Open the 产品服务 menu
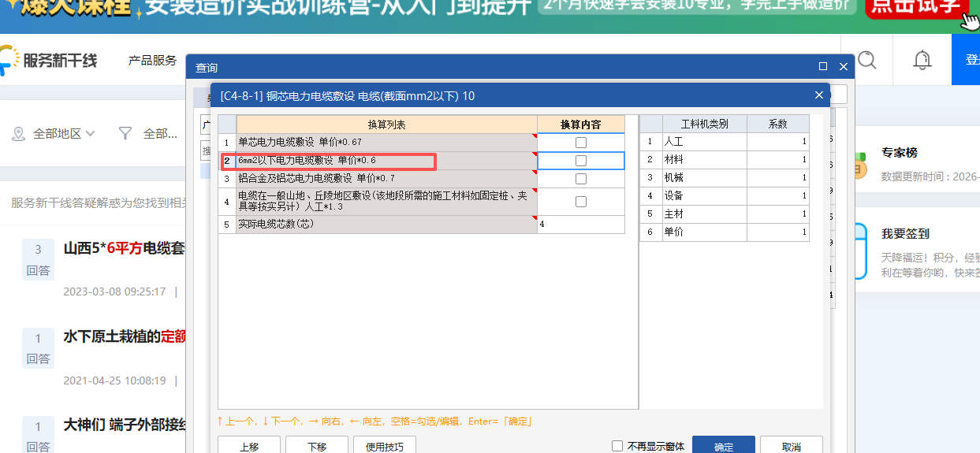This screenshot has width=980, height=453. [152, 61]
